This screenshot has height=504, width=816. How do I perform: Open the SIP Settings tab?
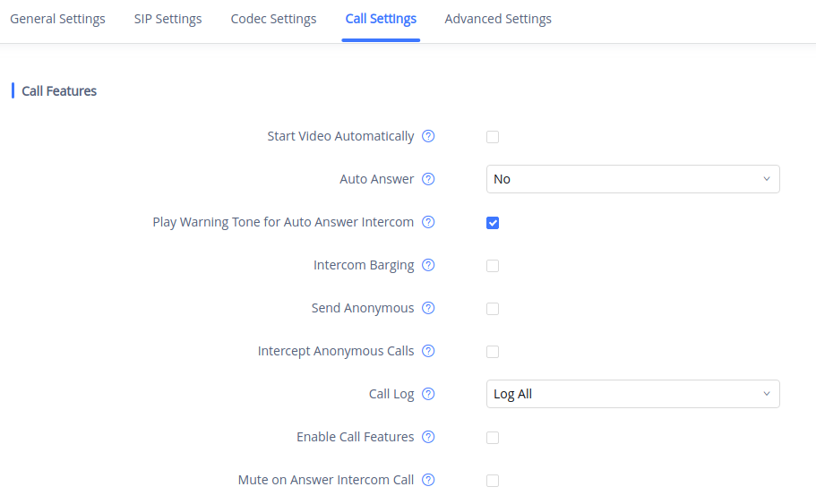tap(167, 19)
